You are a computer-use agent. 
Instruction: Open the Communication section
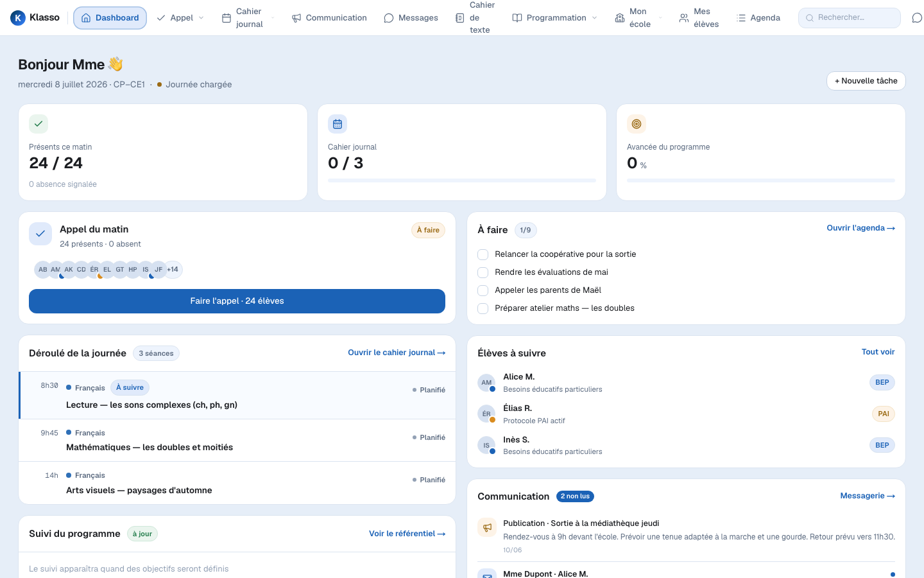point(329,18)
